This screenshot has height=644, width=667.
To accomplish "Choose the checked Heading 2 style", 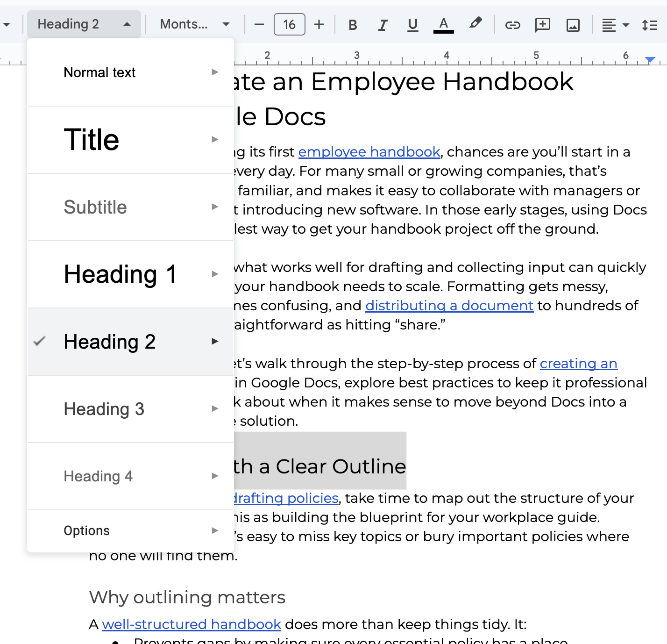I will coord(130,342).
